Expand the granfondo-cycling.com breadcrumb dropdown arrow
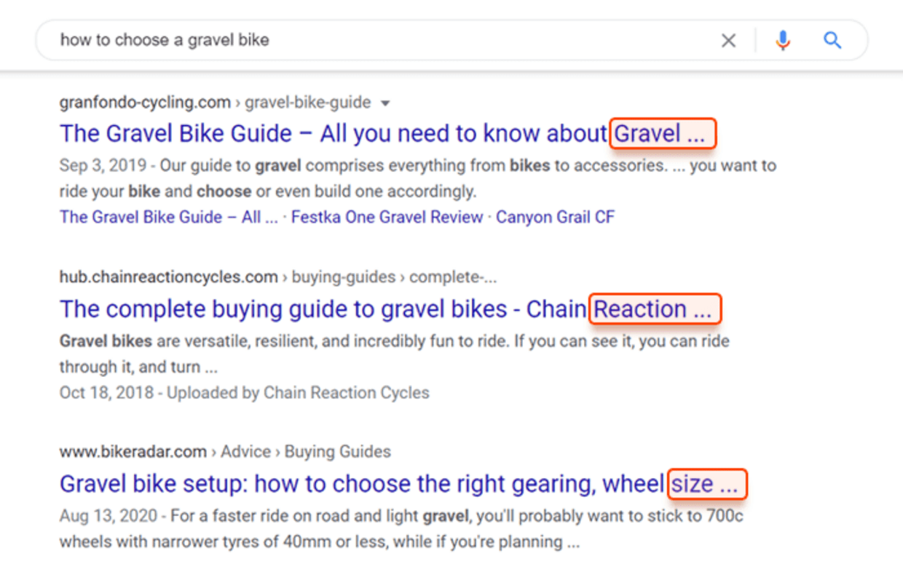Screen dimensions: 903x588 [385, 103]
